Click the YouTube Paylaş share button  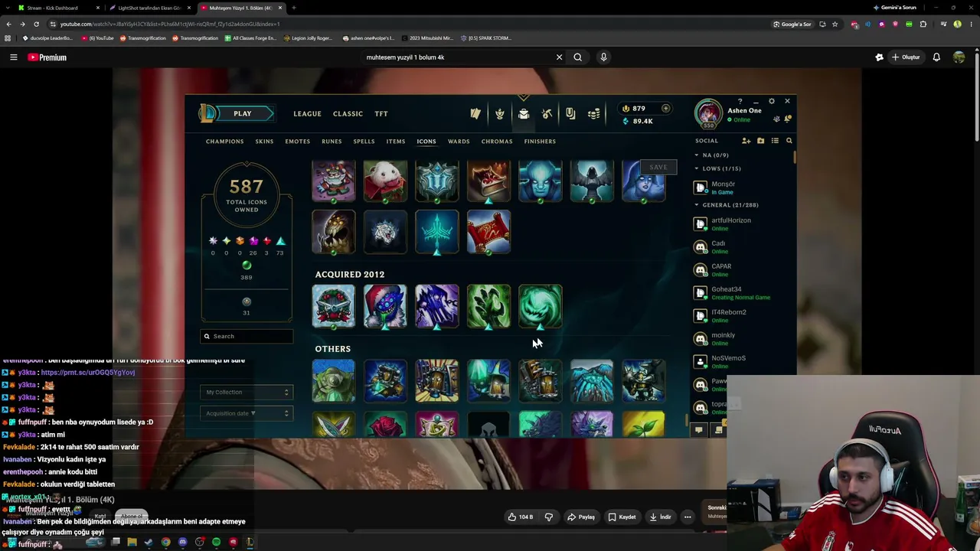580,517
